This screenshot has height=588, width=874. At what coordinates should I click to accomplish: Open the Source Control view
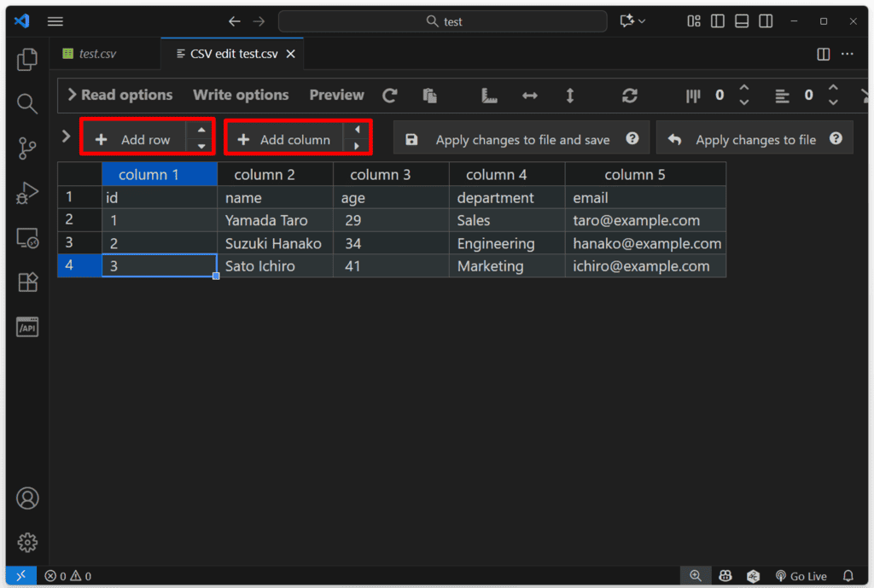(x=27, y=149)
